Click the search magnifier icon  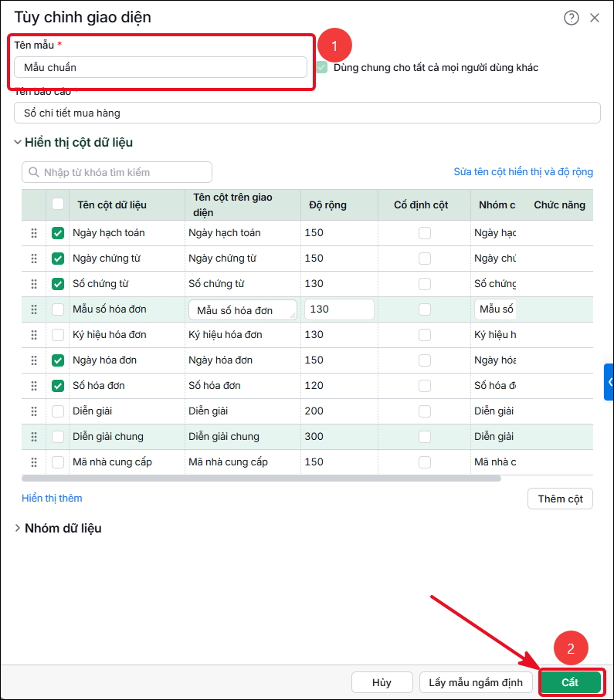pos(33,172)
